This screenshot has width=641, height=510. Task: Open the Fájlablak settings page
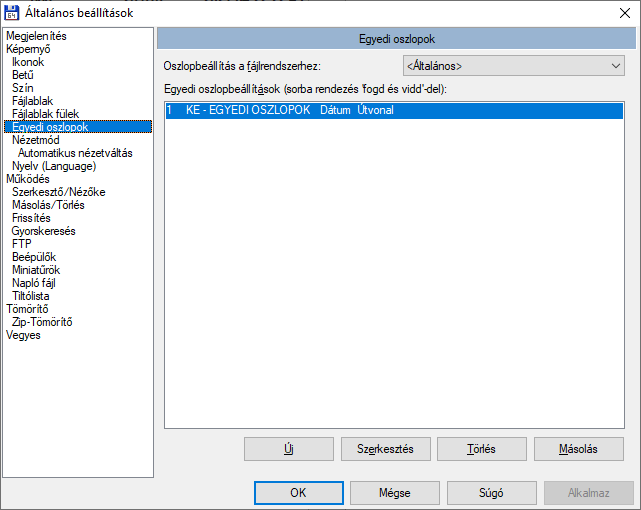click(32, 101)
